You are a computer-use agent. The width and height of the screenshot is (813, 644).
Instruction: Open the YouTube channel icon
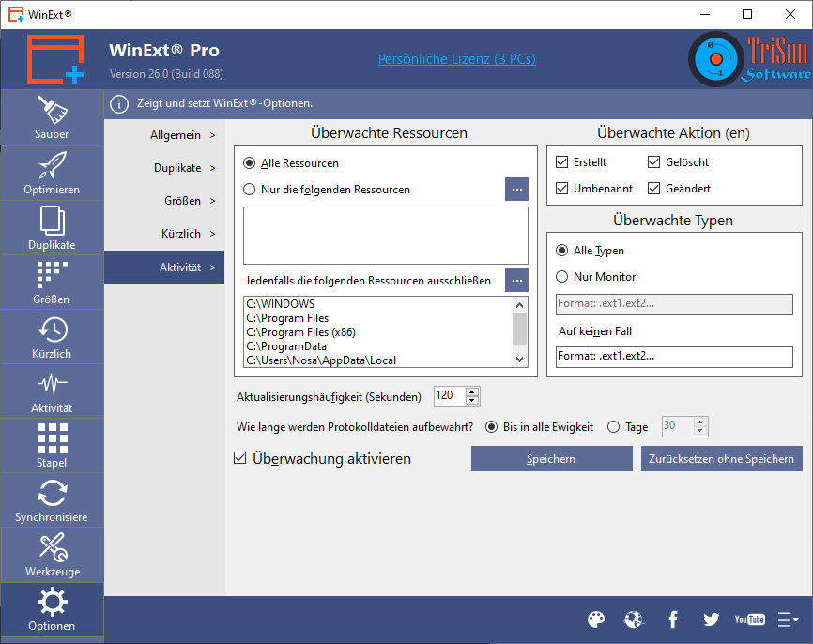pyautogui.click(x=749, y=619)
